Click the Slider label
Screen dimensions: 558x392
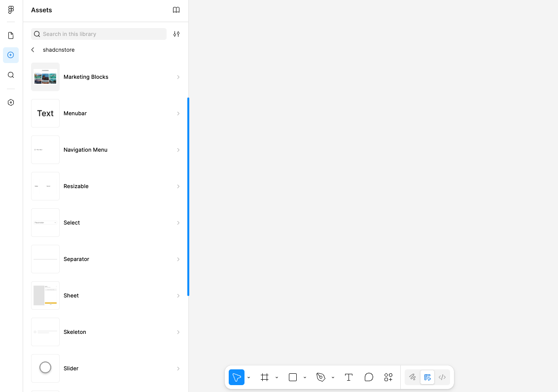coord(71,368)
